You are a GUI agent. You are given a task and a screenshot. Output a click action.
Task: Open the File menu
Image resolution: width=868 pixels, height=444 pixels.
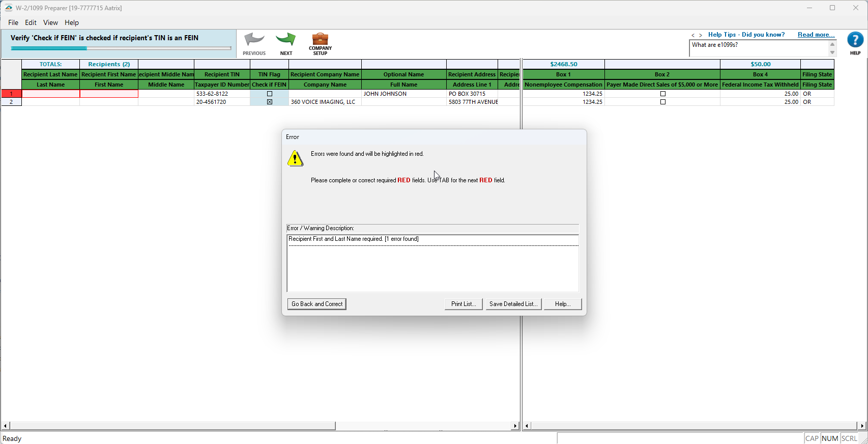(x=13, y=22)
